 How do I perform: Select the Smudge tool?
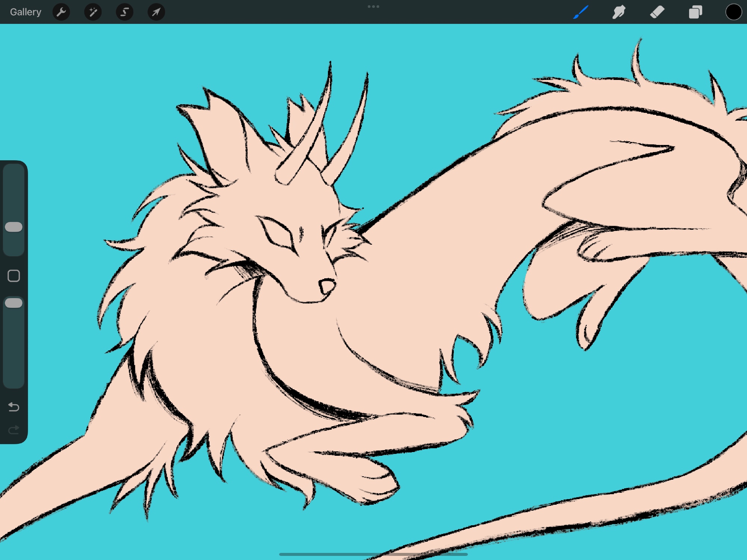[619, 12]
